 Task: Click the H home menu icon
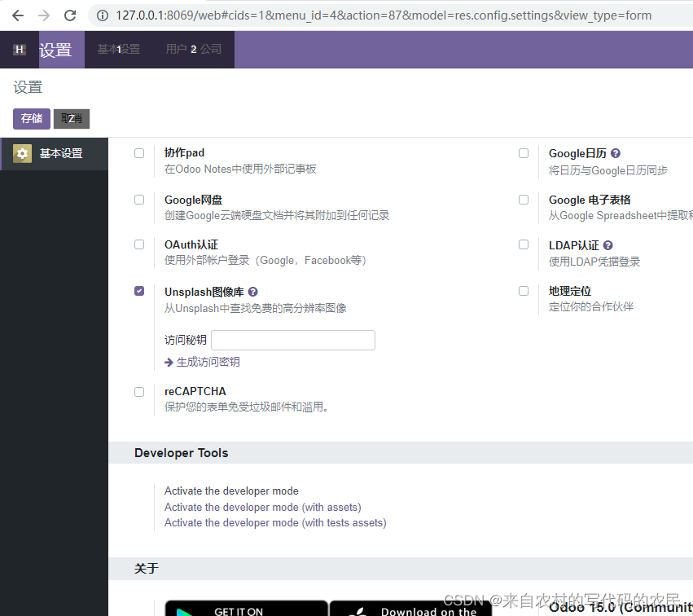point(18,50)
